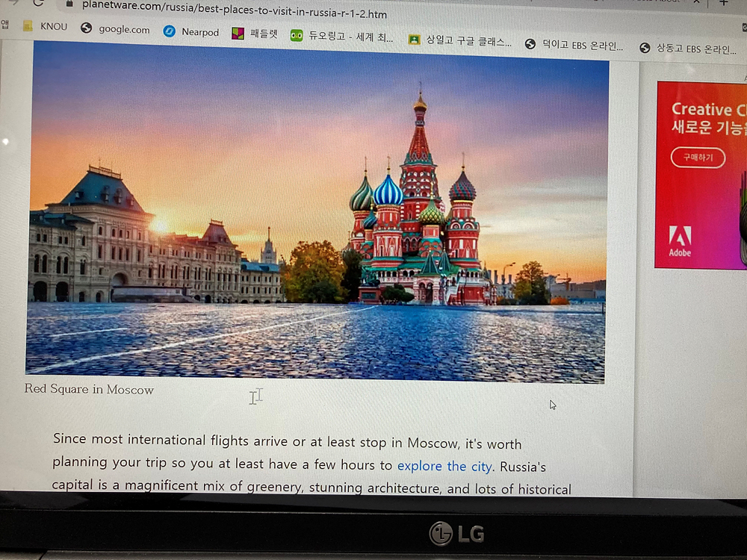Open the Nearpod bookmark
The width and height of the screenshot is (747, 560).
(191, 32)
